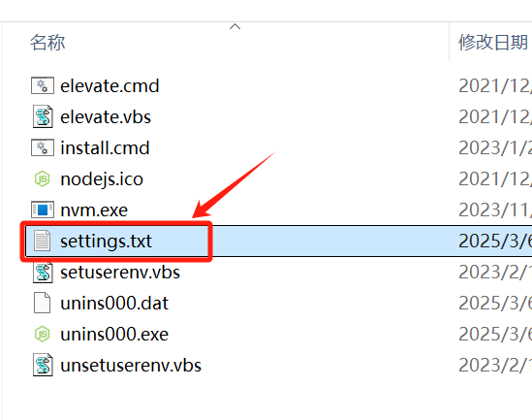532x420 pixels.
Task: Select the nvm.exe application icon
Action: [43, 210]
